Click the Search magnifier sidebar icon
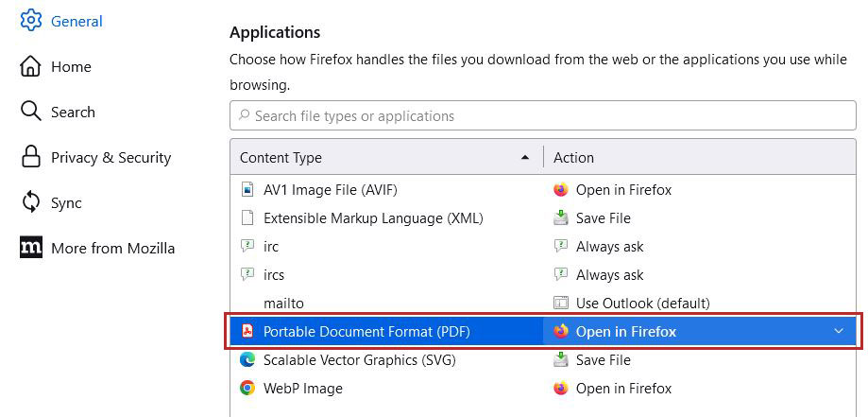This screenshot has width=868, height=417. point(31,112)
